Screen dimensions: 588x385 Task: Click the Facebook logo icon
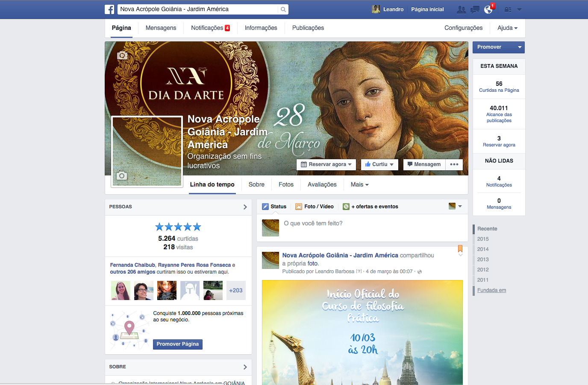pos(109,9)
